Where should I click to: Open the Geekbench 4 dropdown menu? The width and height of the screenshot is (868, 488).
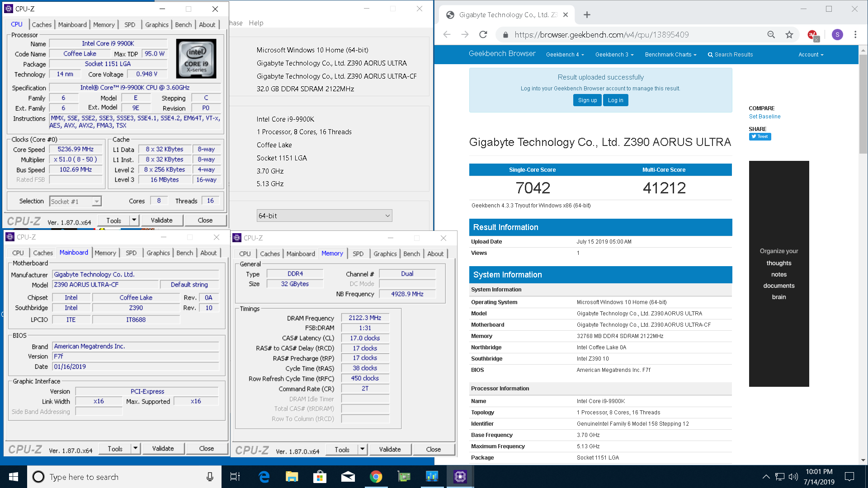[x=565, y=55]
